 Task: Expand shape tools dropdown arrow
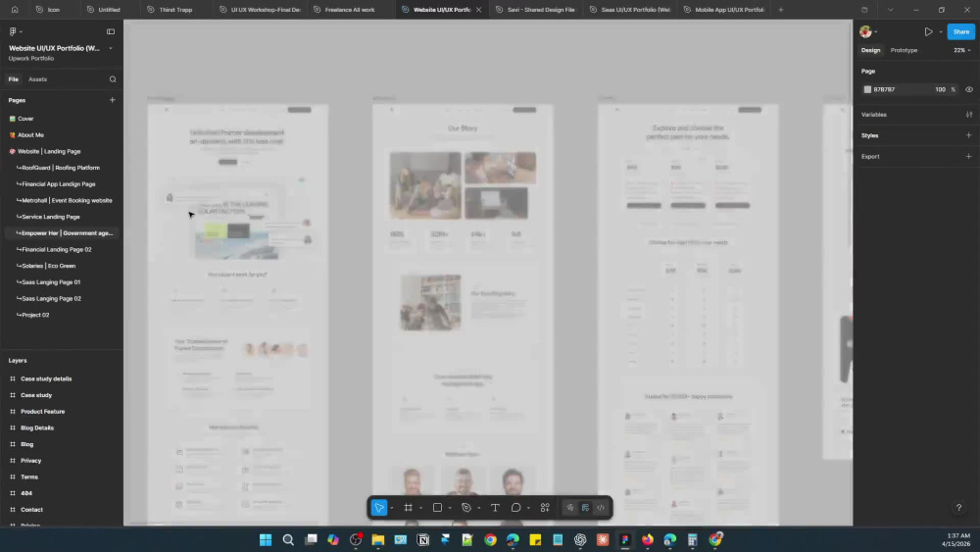click(450, 508)
